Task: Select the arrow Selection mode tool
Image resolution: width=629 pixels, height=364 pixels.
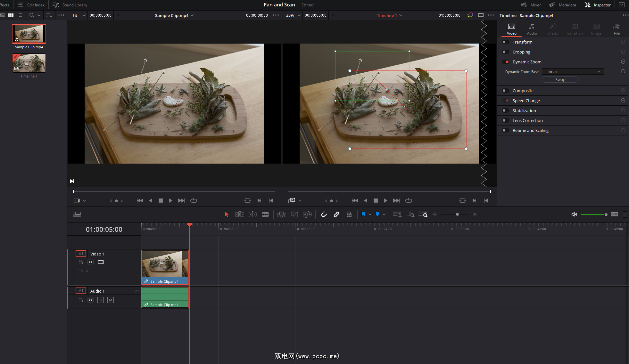Action: point(227,214)
